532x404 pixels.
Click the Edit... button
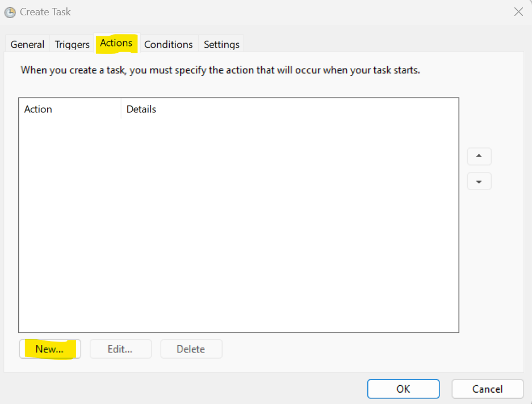pos(120,349)
